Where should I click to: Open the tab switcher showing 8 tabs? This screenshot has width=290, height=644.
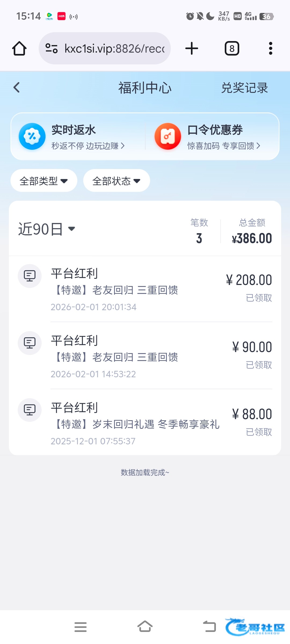pos(232,49)
